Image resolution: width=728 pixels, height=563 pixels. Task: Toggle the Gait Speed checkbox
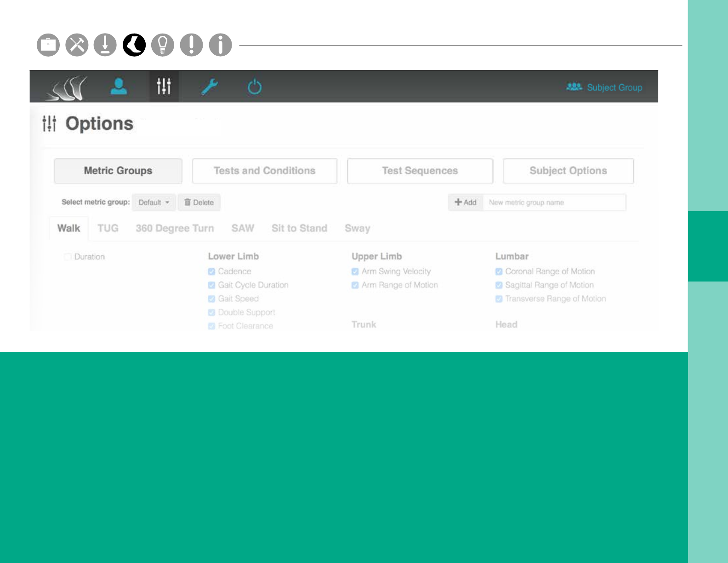(211, 299)
